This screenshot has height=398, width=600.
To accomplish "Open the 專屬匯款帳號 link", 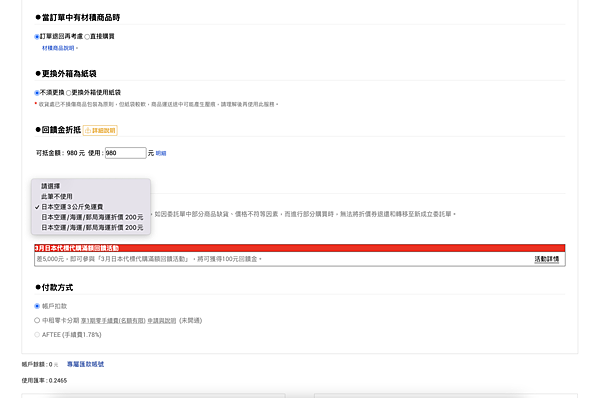I will click(x=85, y=364).
